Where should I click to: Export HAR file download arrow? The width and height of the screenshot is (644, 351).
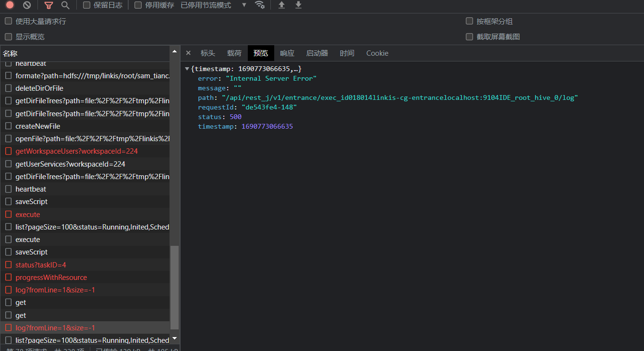[298, 5]
